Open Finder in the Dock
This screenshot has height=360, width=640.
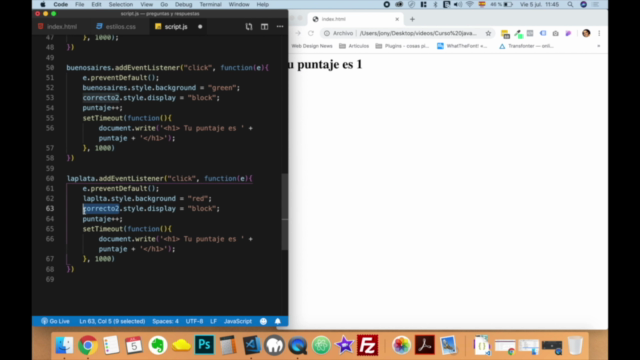(64, 345)
